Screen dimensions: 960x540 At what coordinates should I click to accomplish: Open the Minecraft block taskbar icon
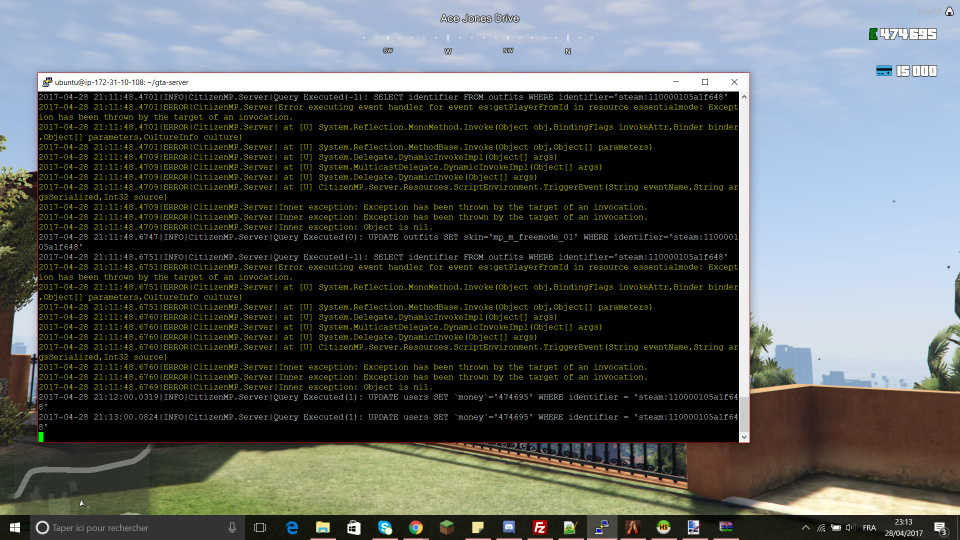point(447,527)
